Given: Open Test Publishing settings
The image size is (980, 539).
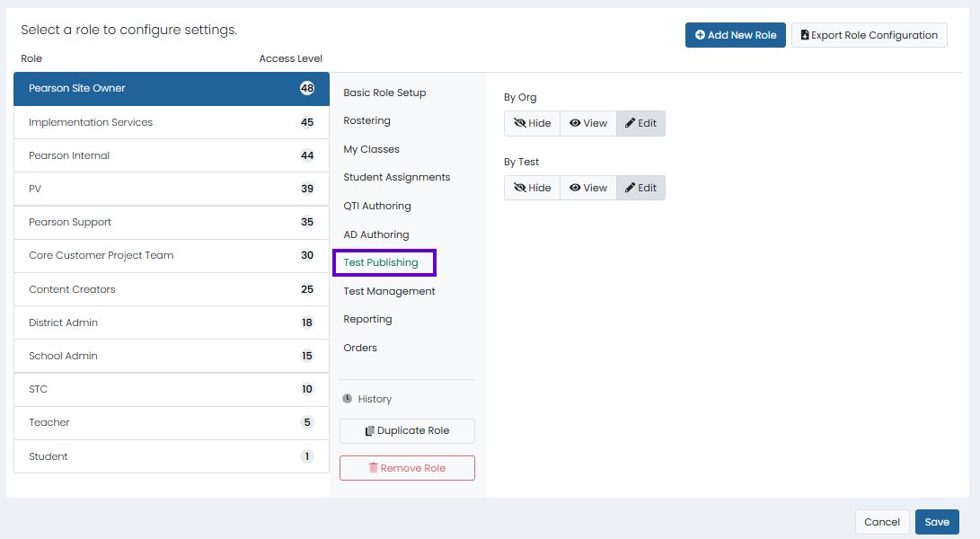Looking at the screenshot, I should [381, 262].
